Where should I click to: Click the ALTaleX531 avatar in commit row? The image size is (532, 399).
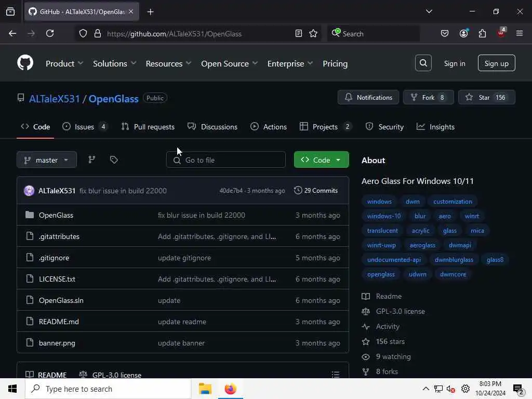pyautogui.click(x=29, y=191)
